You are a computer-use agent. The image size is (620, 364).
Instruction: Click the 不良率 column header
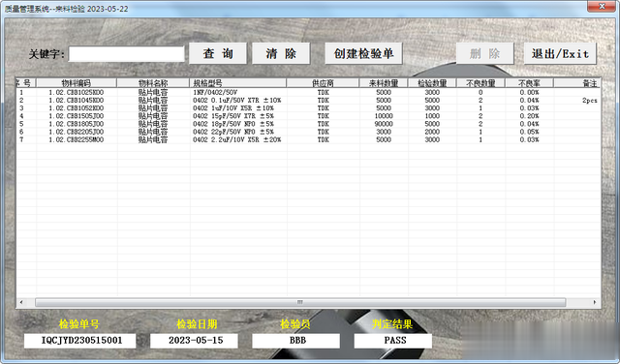529,83
